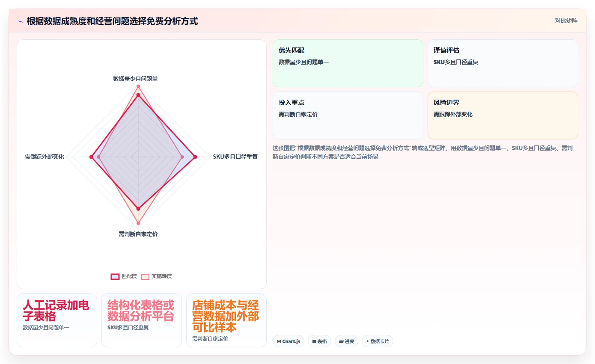Screen dimensions: 595x364
Task: Click the small blue icon before the page title
Action: [x=21, y=21]
